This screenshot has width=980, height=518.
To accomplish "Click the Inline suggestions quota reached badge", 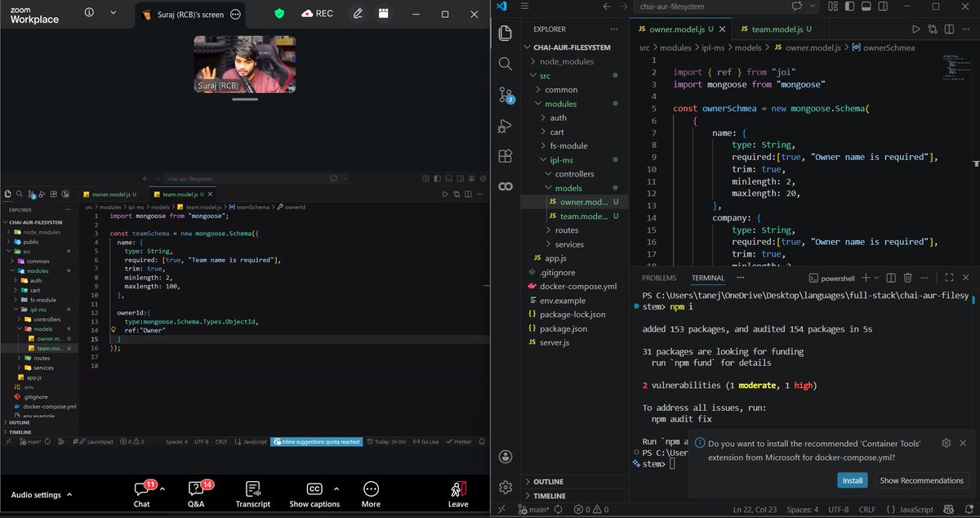I will coord(316,441).
